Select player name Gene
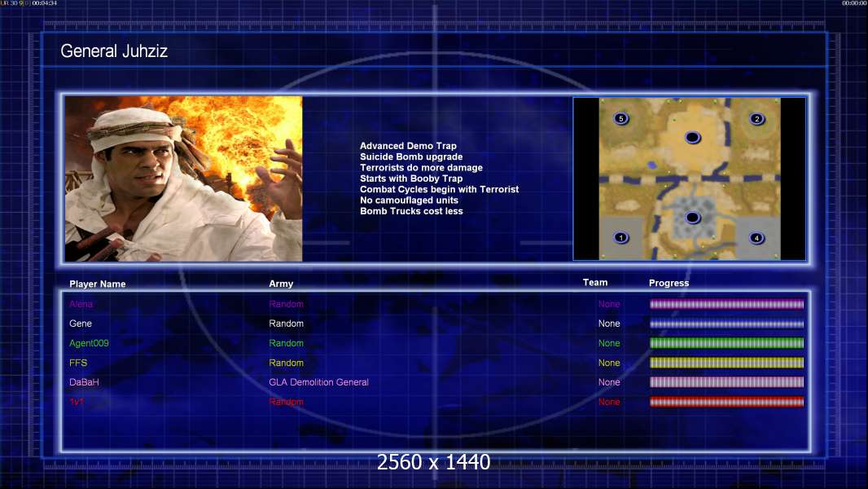Image resolution: width=868 pixels, height=489 pixels. point(81,324)
